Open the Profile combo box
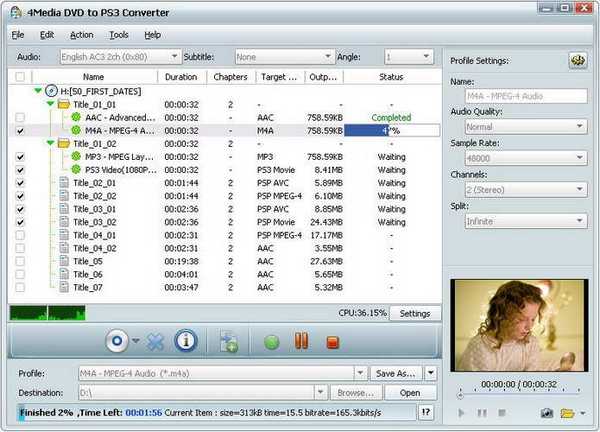 click(x=223, y=373)
